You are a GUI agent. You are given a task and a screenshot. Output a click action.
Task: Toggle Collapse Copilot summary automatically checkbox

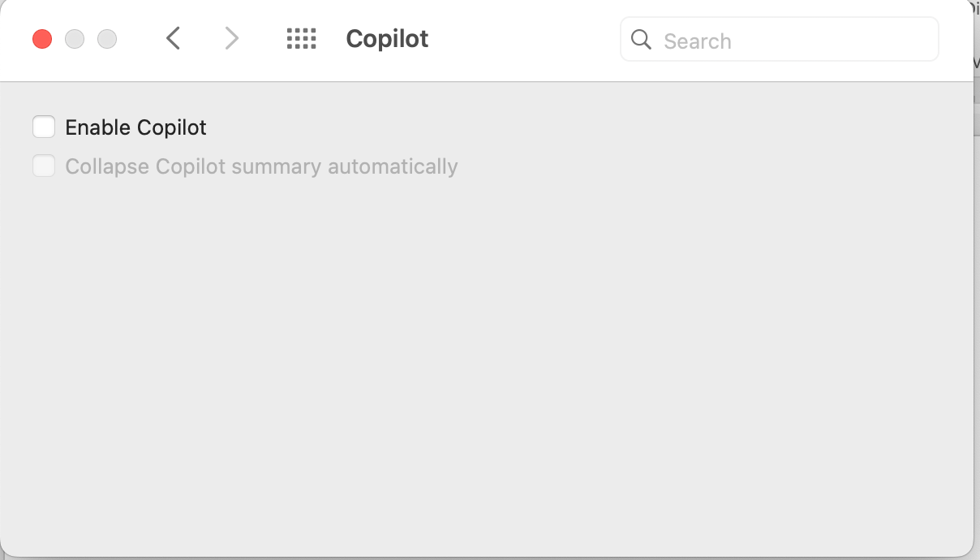click(x=44, y=166)
